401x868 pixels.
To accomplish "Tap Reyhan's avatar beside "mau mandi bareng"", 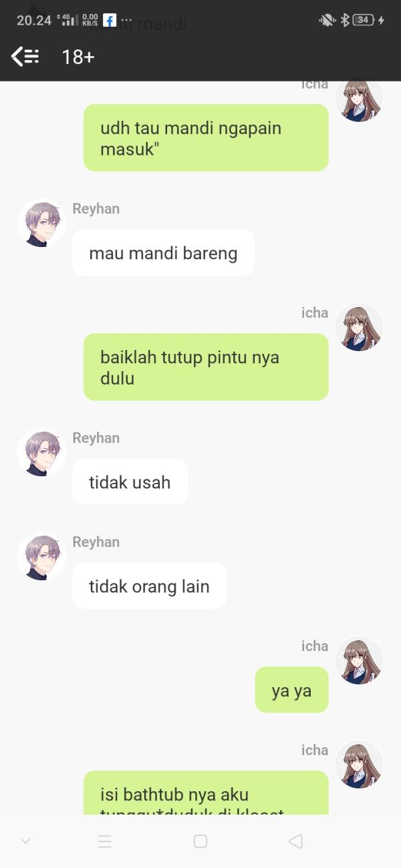I will click(42, 224).
